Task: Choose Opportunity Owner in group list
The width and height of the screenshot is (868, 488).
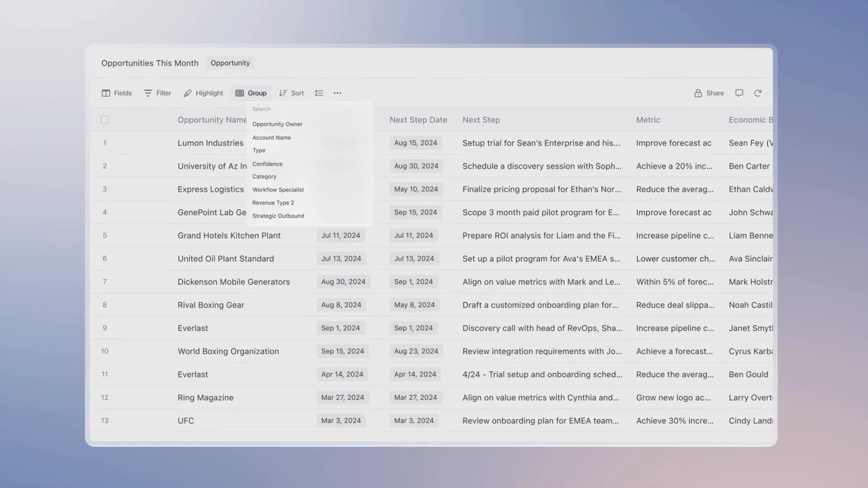Action: pos(277,124)
